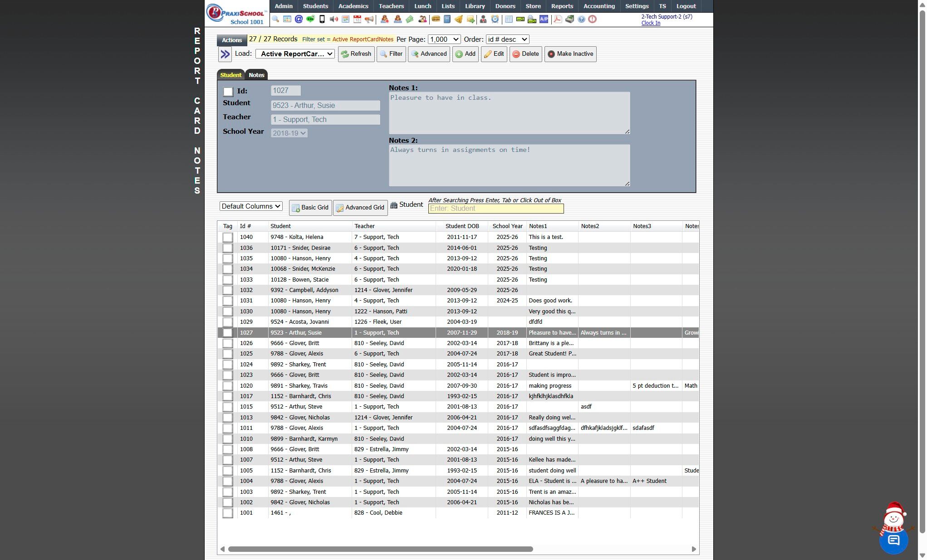Viewport: 927px width, 560px height.
Task: Click the magnifying glass search icon
Action: (x=275, y=19)
